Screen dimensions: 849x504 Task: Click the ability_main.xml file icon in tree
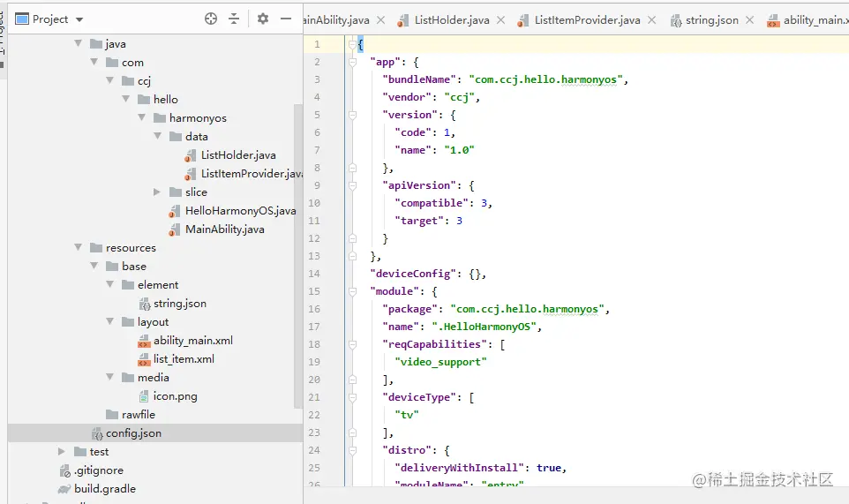coord(144,341)
